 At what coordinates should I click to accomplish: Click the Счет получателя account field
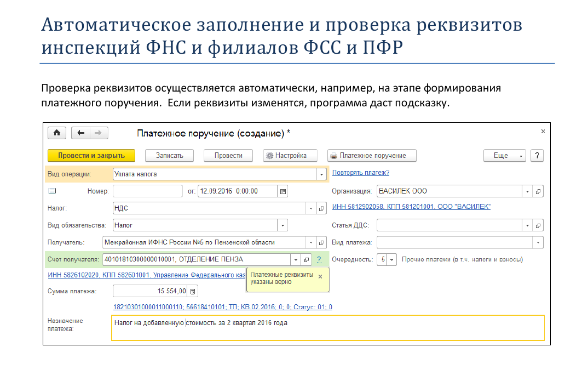pos(197,259)
